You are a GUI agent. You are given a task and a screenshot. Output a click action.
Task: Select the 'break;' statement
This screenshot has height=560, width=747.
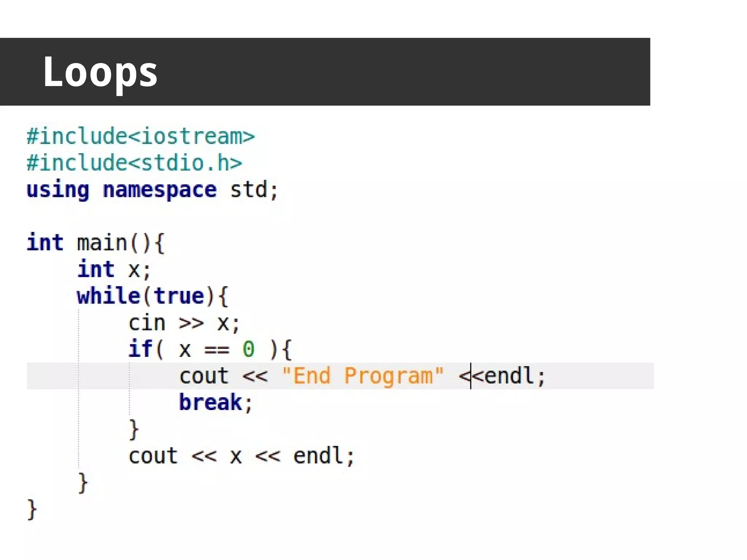(x=216, y=402)
